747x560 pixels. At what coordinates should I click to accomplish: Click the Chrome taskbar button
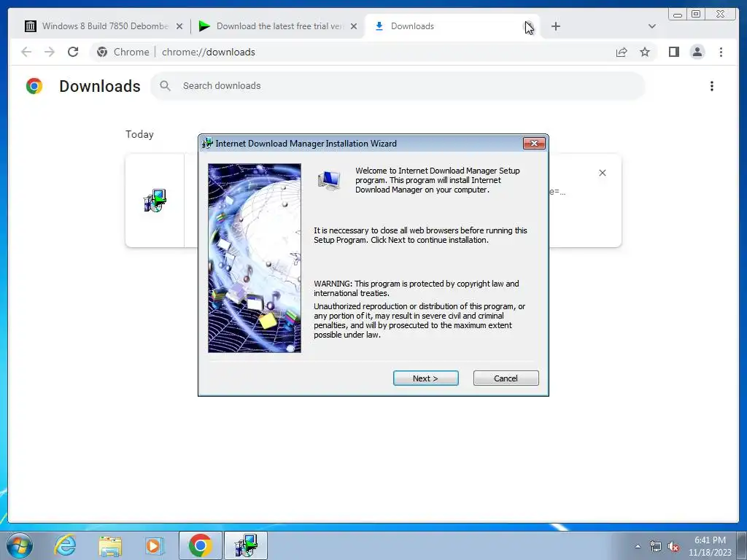201,545
